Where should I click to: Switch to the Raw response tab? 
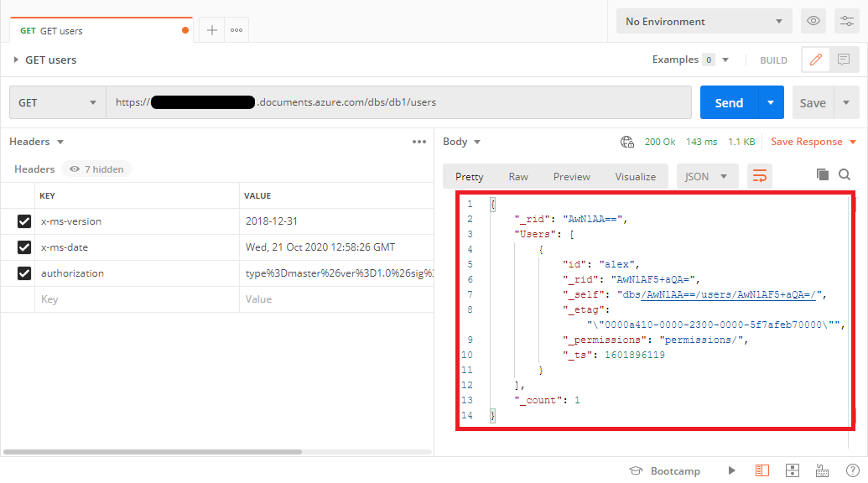click(517, 176)
